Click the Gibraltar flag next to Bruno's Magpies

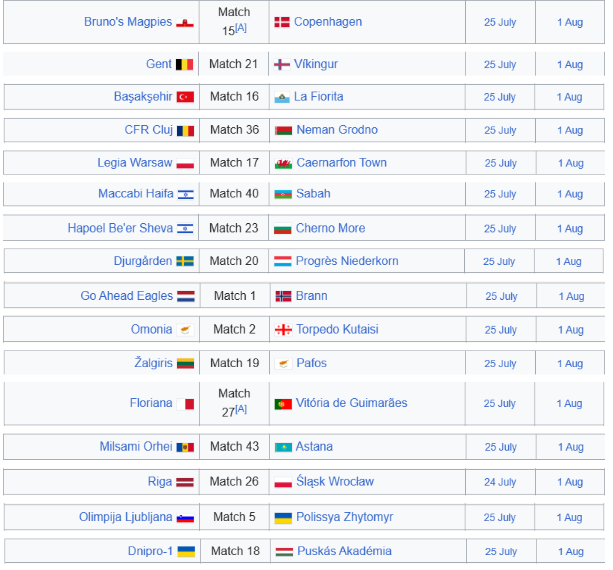click(x=185, y=23)
